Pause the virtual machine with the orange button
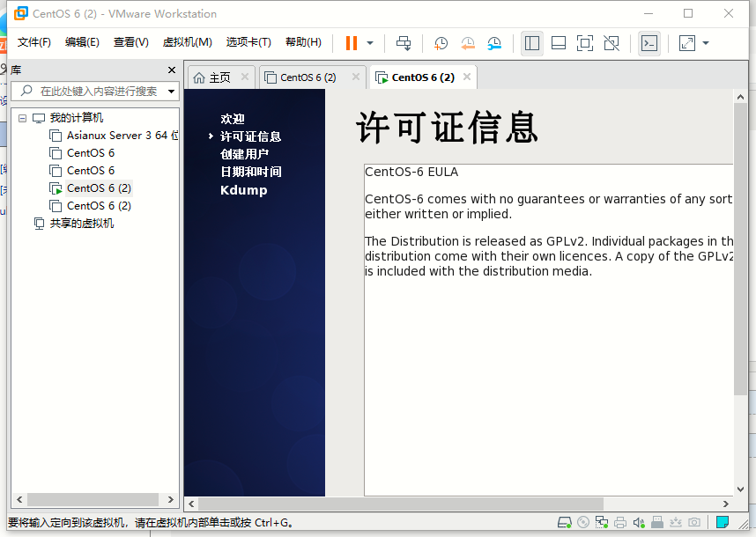The height and width of the screenshot is (537, 756). click(352, 43)
